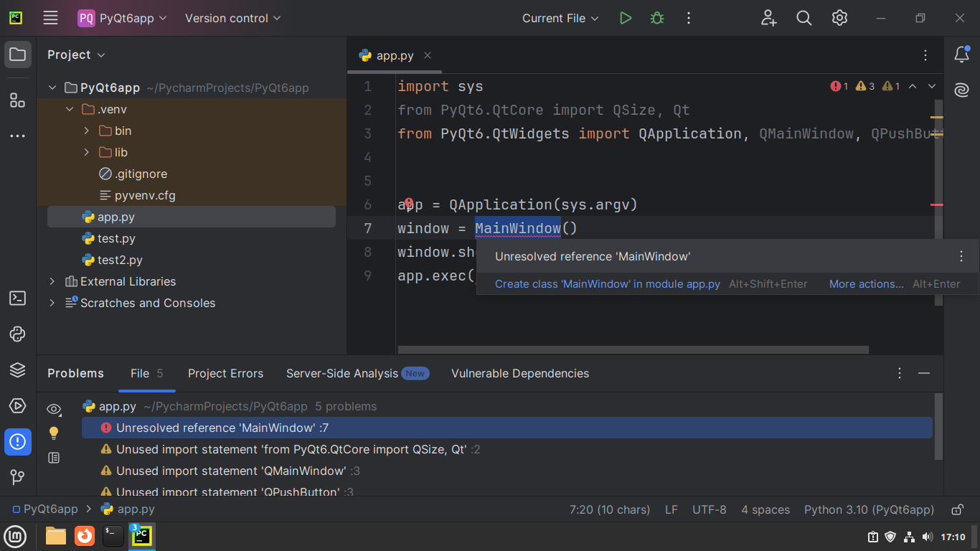Show more tool windows ellipsis
This screenshot has height=551, width=980.
(x=18, y=136)
